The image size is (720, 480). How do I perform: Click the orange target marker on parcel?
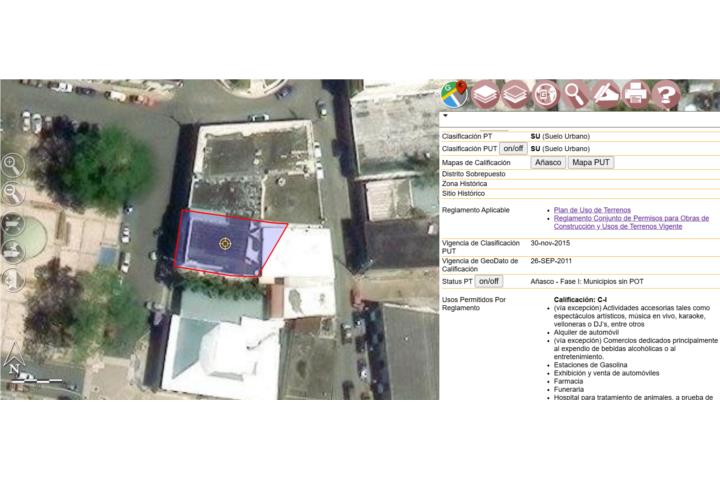tap(226, 243)
